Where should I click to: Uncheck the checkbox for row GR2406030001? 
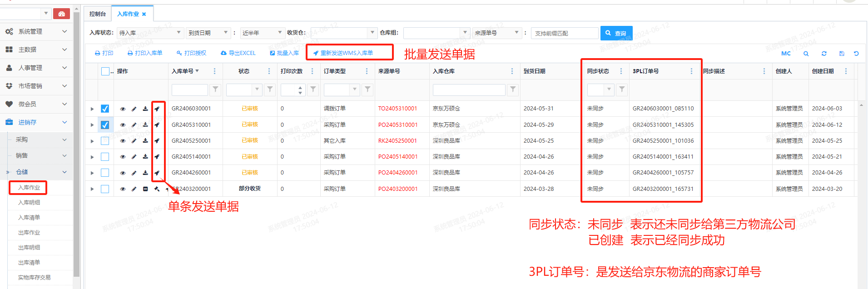(105, 109)
